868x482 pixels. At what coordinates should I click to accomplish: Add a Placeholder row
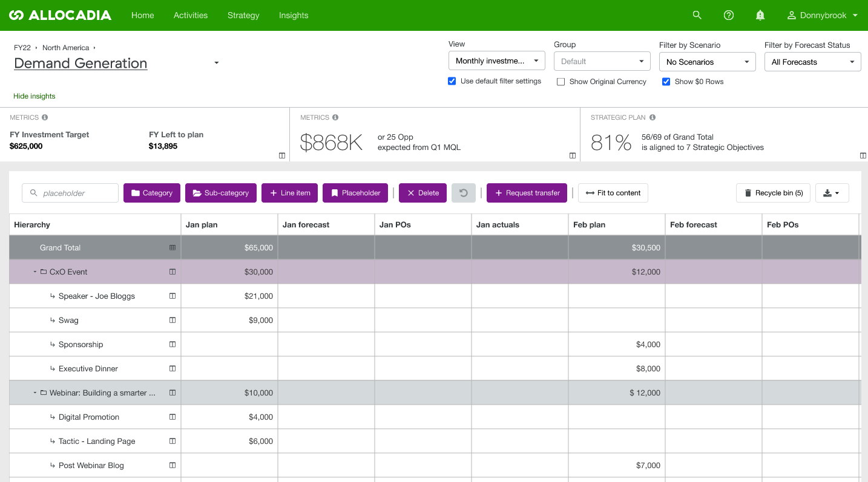click(x=355, y=193)
